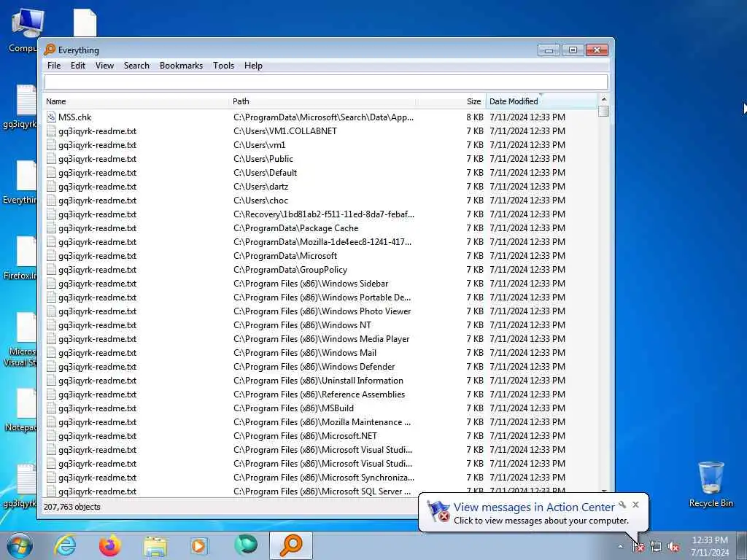The height and width of the screenshot is (560, 747).
Task: Click path C:\Program Files (x86)\Windows Media Player
Action: point(322,338)
